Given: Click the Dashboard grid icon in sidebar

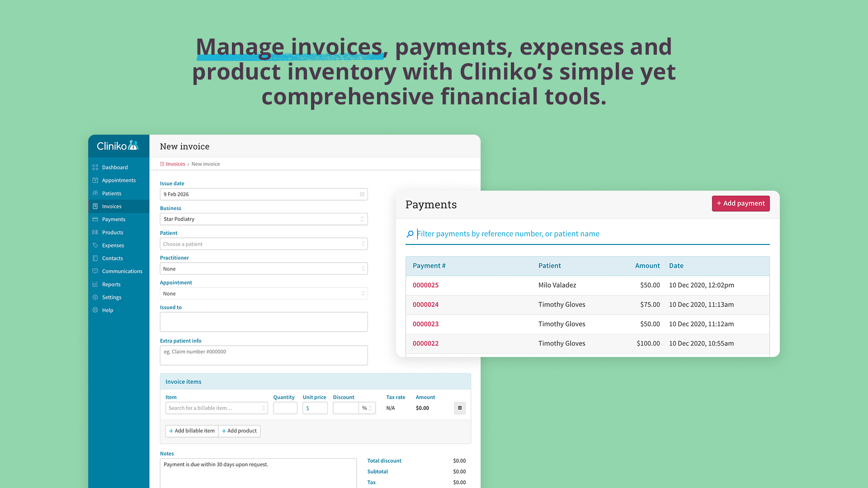Looking at the screenshot, I should (95, 167).
